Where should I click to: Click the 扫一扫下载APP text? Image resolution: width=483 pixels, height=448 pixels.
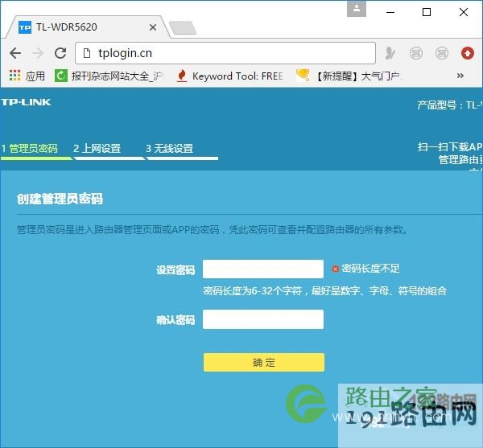click(x=450, y=147)
